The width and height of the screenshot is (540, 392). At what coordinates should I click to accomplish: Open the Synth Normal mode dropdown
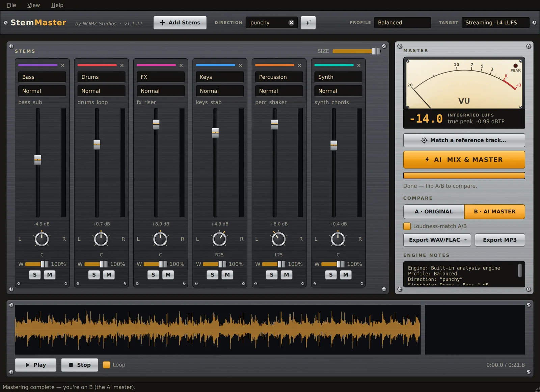pyautogui.click(x=338, y=91)
